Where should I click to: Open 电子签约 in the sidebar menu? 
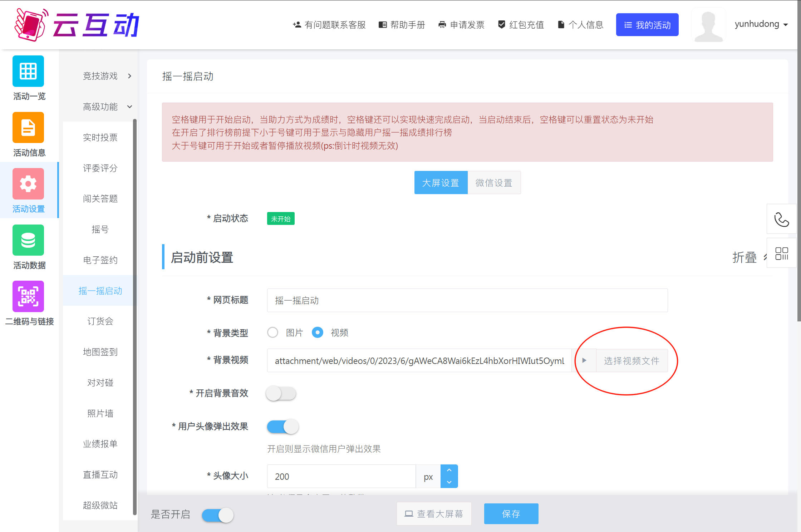(x=100, y=260)
